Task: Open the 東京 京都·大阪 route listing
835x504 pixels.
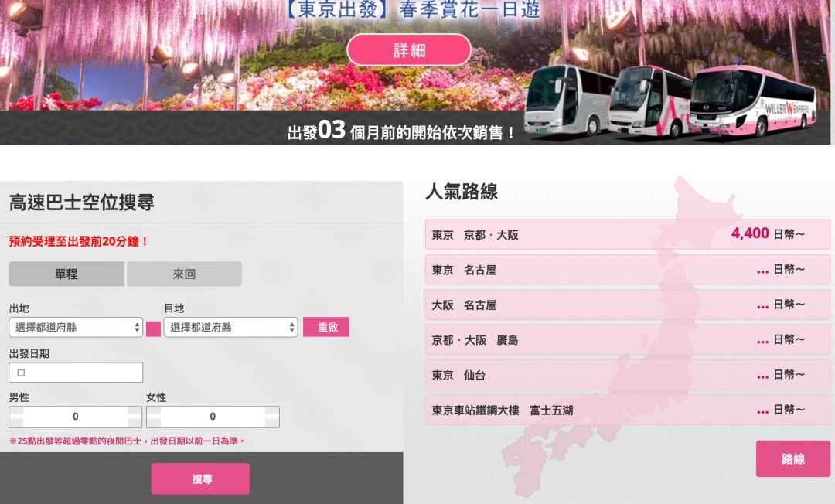Action: [x=626, y=233]
